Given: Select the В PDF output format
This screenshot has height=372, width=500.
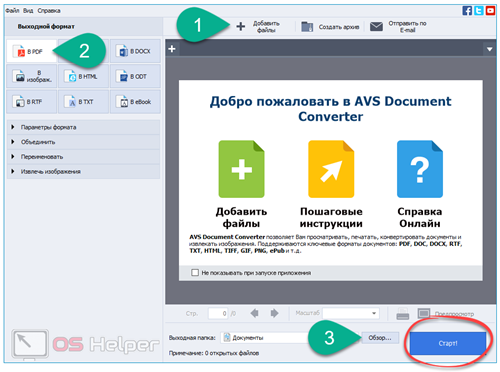Looking at the screenshot, I should point(32,51).
